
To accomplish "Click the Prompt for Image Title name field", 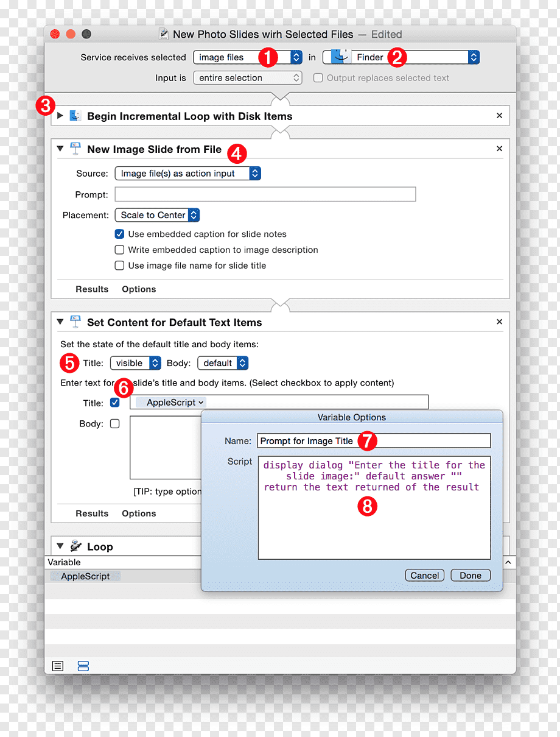I will [x=374, y=441].
